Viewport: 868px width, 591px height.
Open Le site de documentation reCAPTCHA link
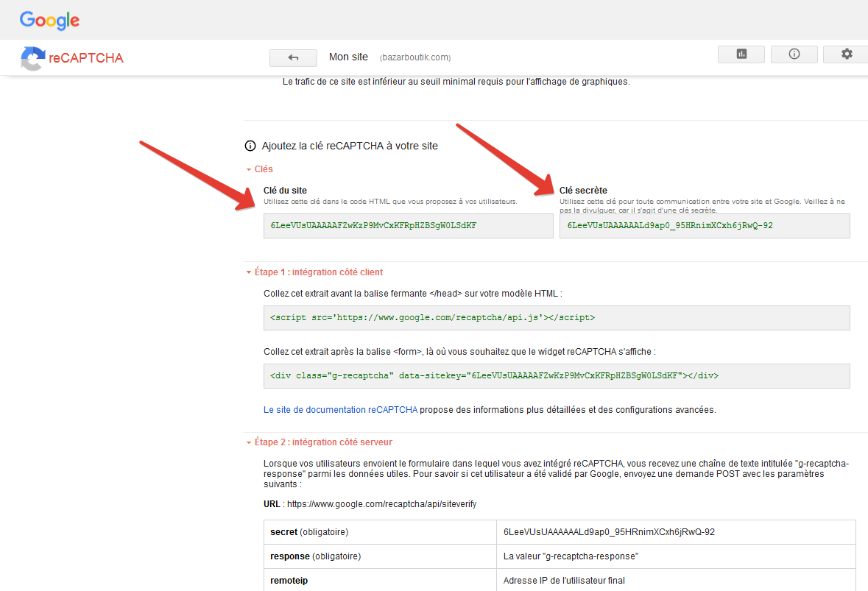tap(340, 410)
